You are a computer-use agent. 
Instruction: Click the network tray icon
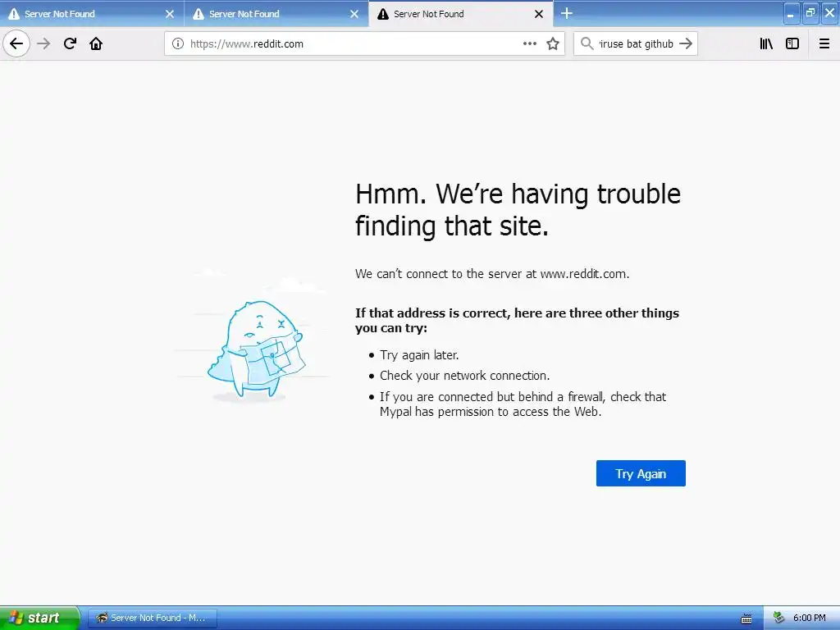pos(779,619)
